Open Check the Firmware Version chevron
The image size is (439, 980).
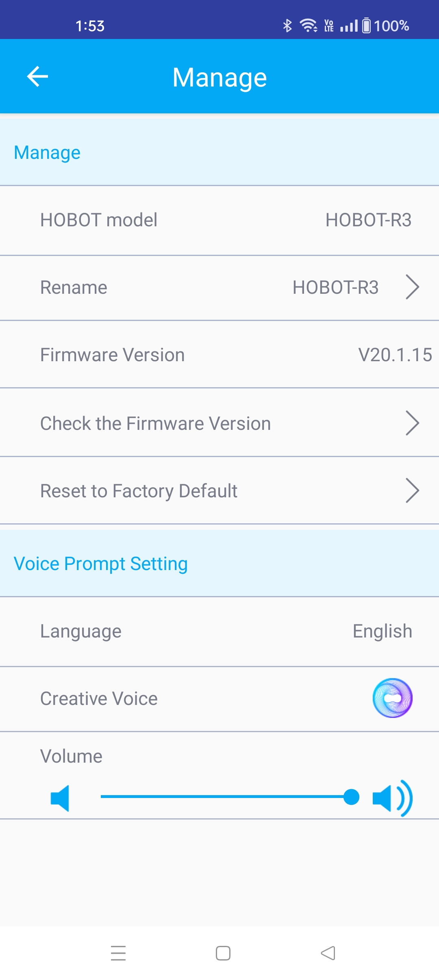412,423
